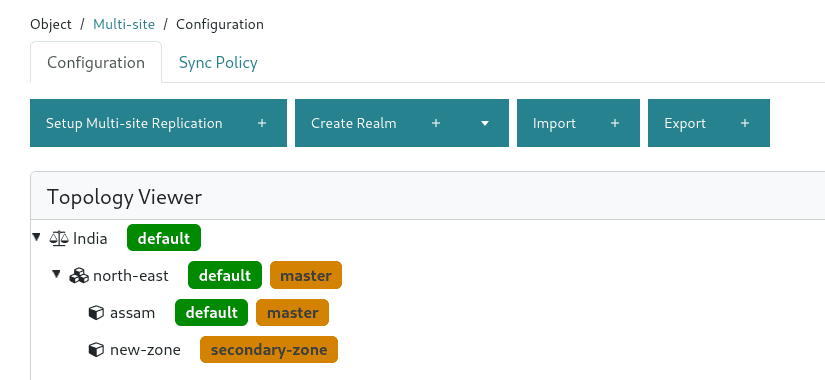825x380 pixels.
Task: Click the new-zone cube icon
Action: pos(96,349)
